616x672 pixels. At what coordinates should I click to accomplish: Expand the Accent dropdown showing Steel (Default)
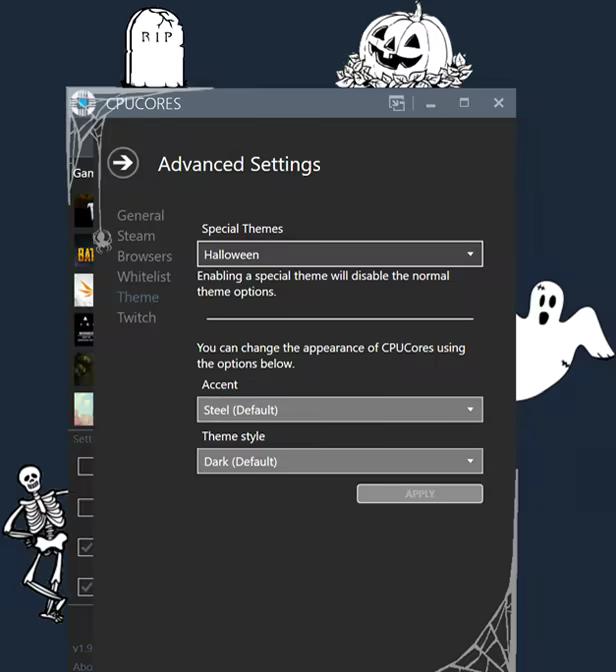point(340,409)
